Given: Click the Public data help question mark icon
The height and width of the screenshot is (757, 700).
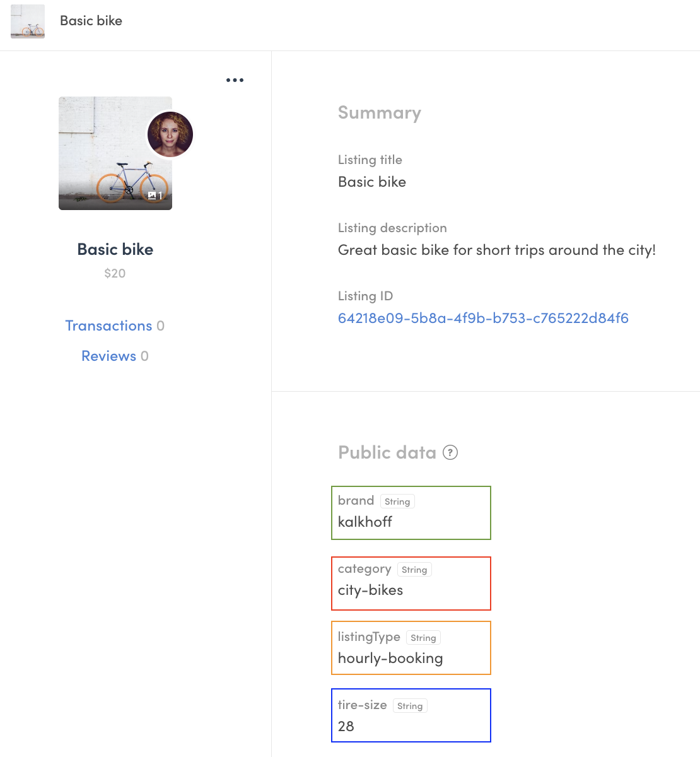Looking at the screenshot, I should click(450, 452).
